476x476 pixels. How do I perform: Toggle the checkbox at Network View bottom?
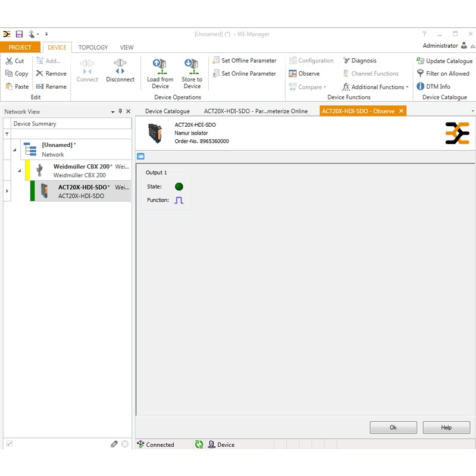tap(10, 444)
